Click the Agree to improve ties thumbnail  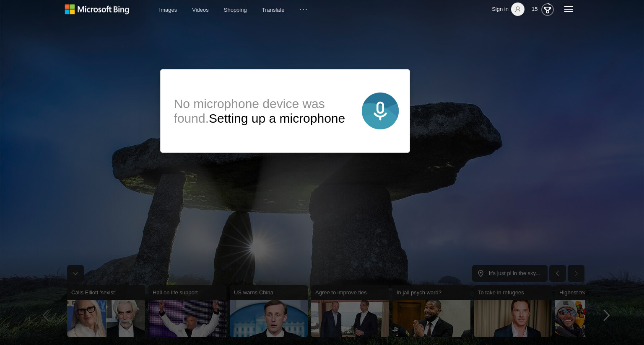[350, 319]
